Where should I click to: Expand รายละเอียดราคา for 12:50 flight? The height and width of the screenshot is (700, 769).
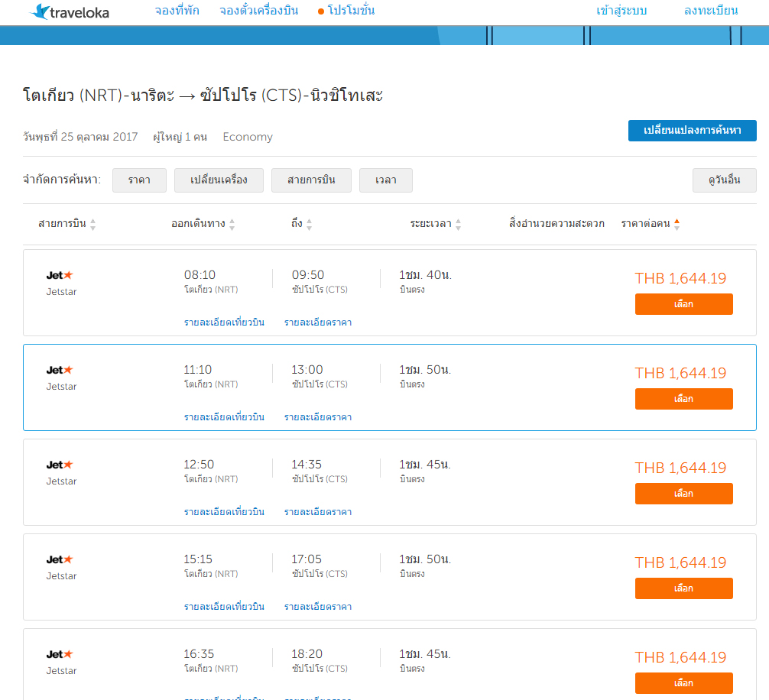318,512
